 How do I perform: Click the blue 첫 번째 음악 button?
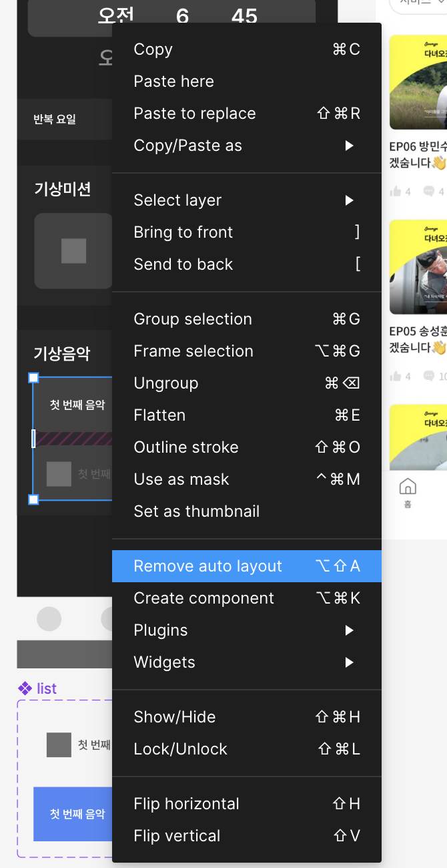pos(73,814)
